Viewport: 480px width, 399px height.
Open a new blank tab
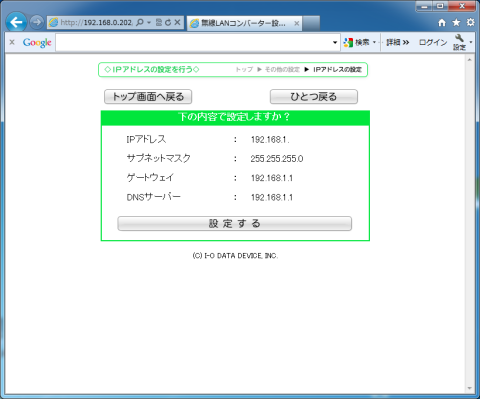311,23
